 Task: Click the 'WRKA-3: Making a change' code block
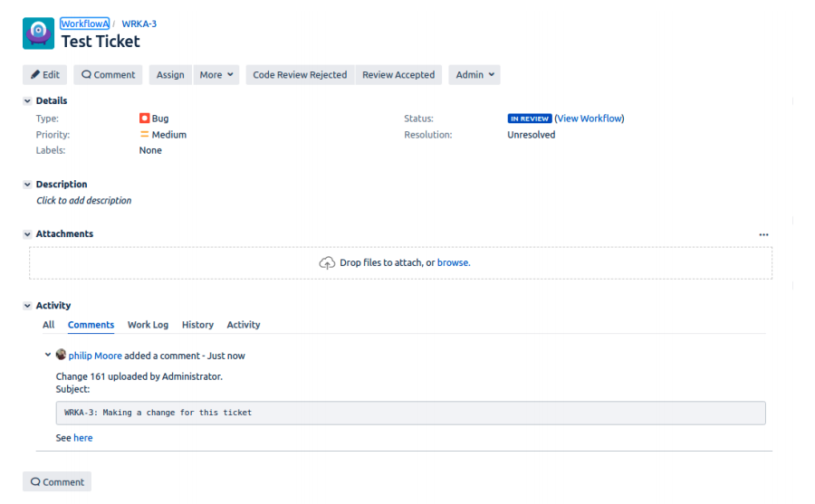410,414
